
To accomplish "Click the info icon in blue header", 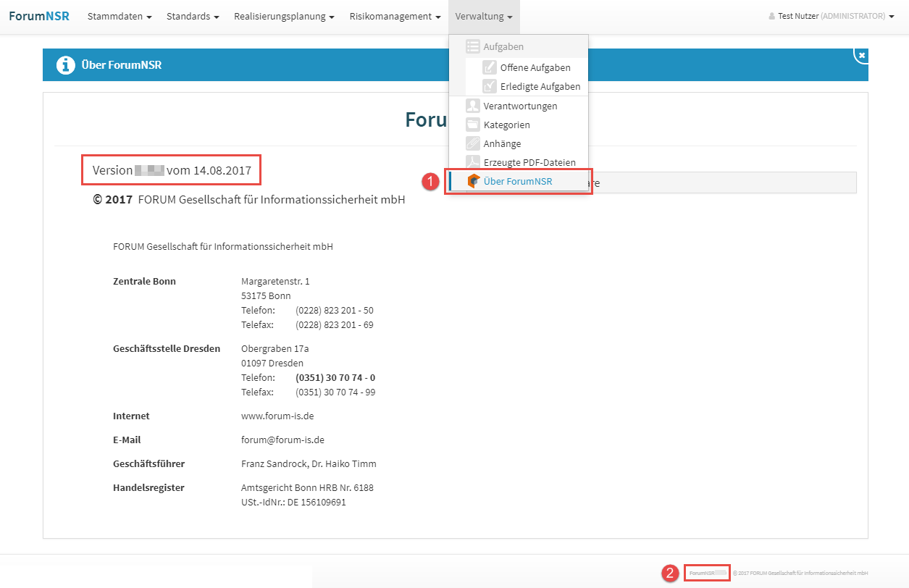I will tap(66, 65).
